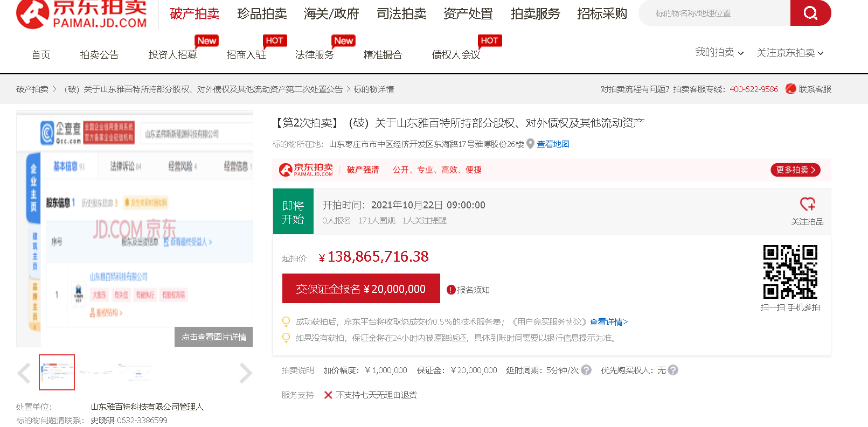
Task: Click the JD auction logo at top left
Action: tap(82, 13)
